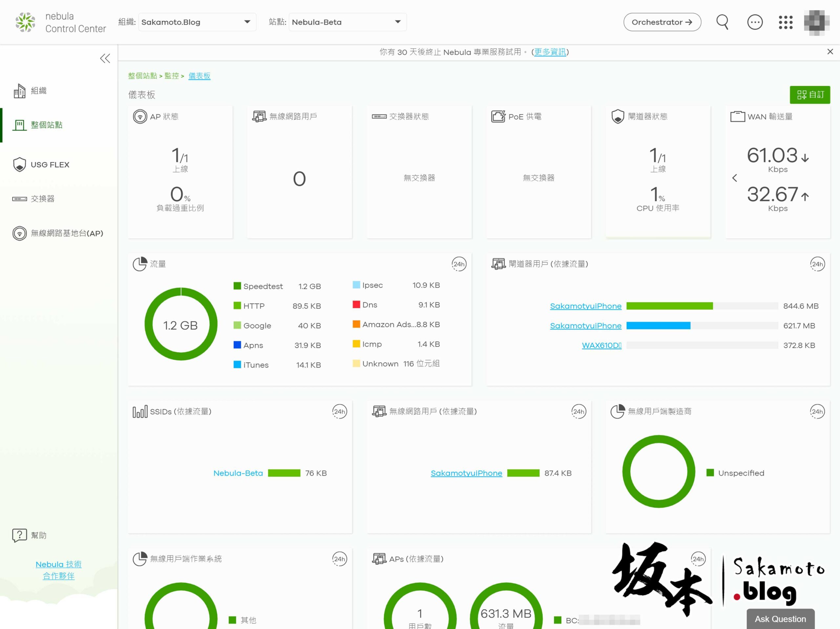
Task: Click the green 自訂 customize button
Action: 809,94
